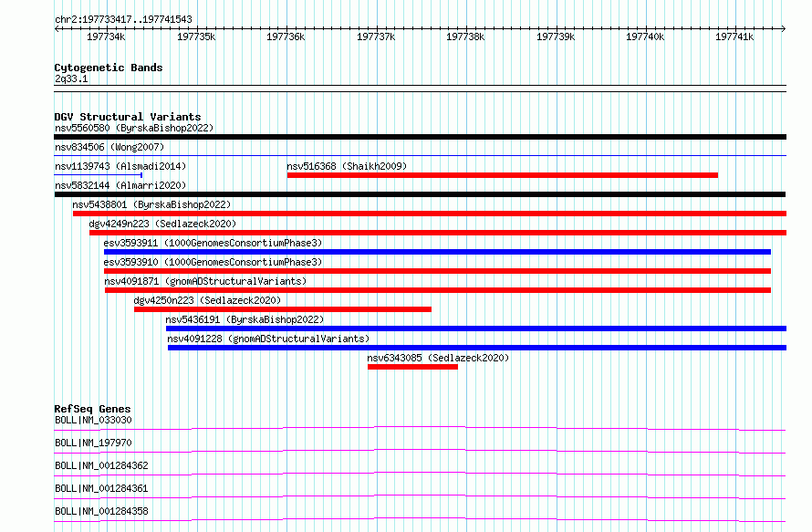Click the nsv516368 (Shaikh2009) label
812x532 pixels.
point(347,166)
